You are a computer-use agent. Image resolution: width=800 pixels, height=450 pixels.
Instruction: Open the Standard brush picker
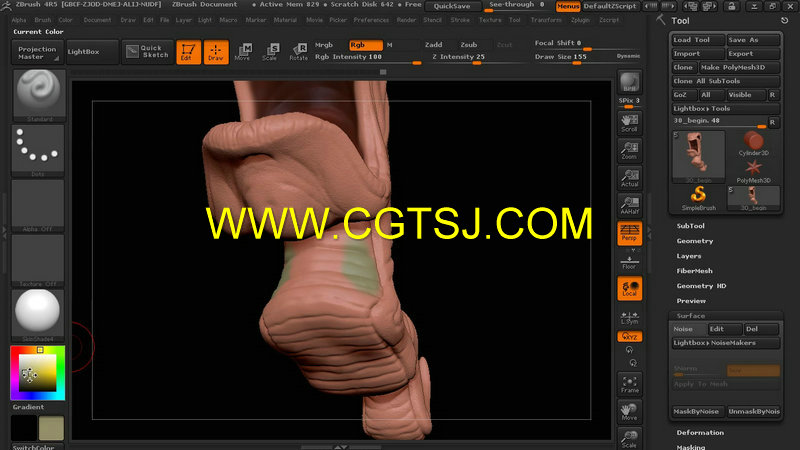pyautogui.click(x=39, y=95)
